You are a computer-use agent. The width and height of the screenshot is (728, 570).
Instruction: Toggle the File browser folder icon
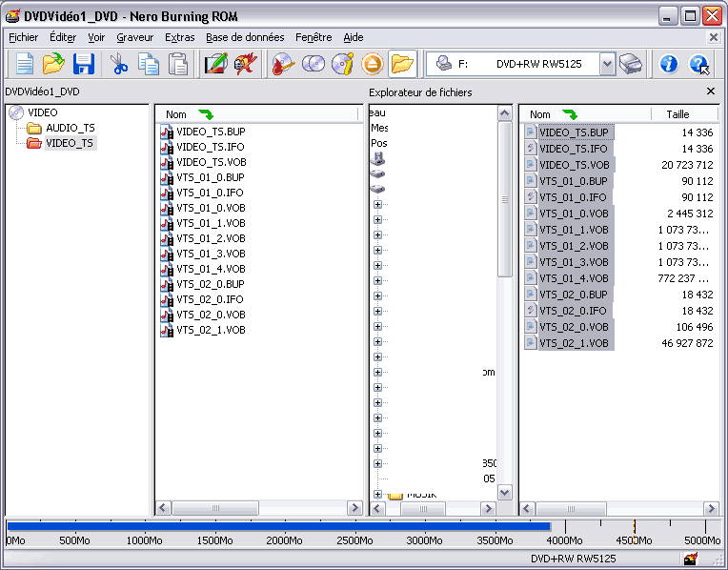pyautogui.click(x=402, y=64)
